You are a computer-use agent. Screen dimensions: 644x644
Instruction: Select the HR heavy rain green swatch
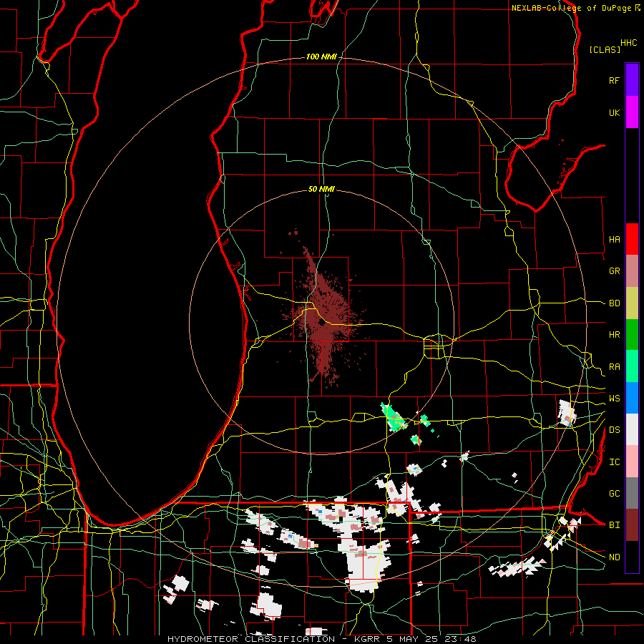pyautogui.click(x=632, y=334)
